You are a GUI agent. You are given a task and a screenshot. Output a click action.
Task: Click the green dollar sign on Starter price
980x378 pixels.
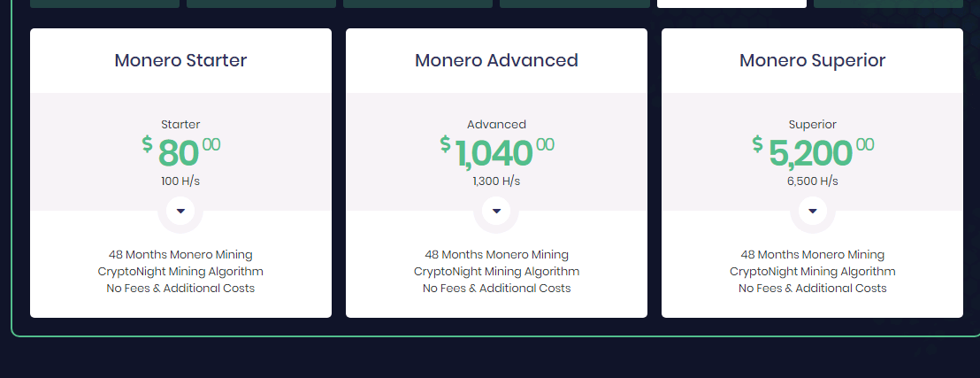[x=147, y=144]
